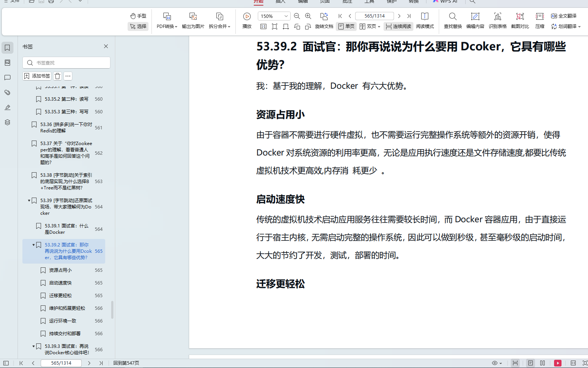This screenshot has height=368, width=588.
Task: Collapse 53.39 字节跳动 bookmark node
Action: pyautogui.click(x=29, y=201)
